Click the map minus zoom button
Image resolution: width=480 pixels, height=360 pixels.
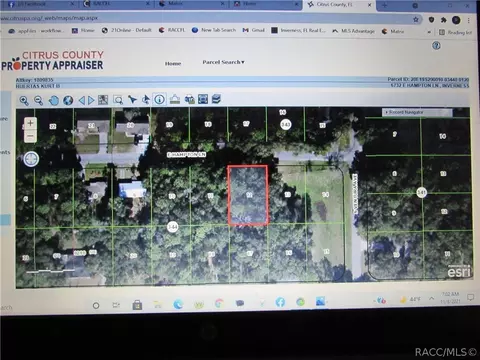tap(30, 136)
